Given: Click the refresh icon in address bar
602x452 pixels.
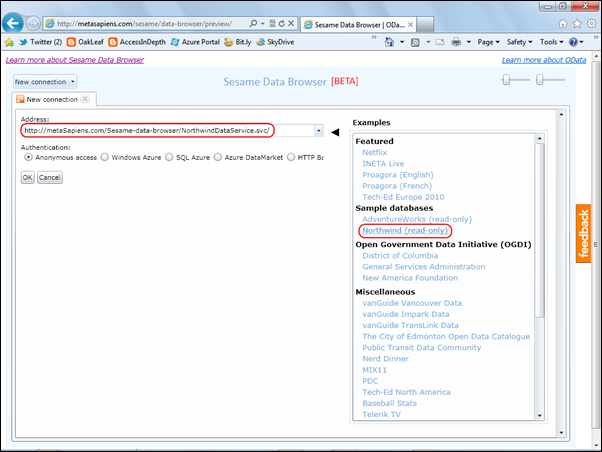Looking at the screenshot, I should [282, 23].
